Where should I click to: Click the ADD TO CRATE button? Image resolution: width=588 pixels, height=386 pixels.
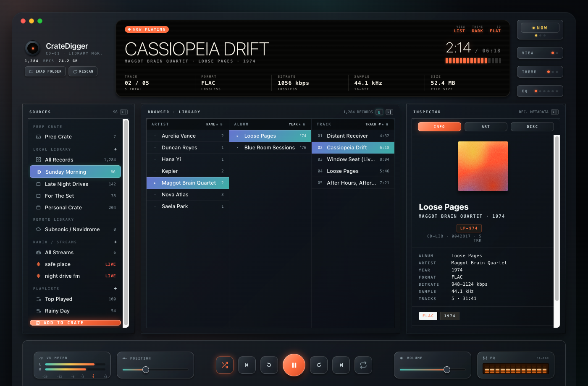[76, 323]
